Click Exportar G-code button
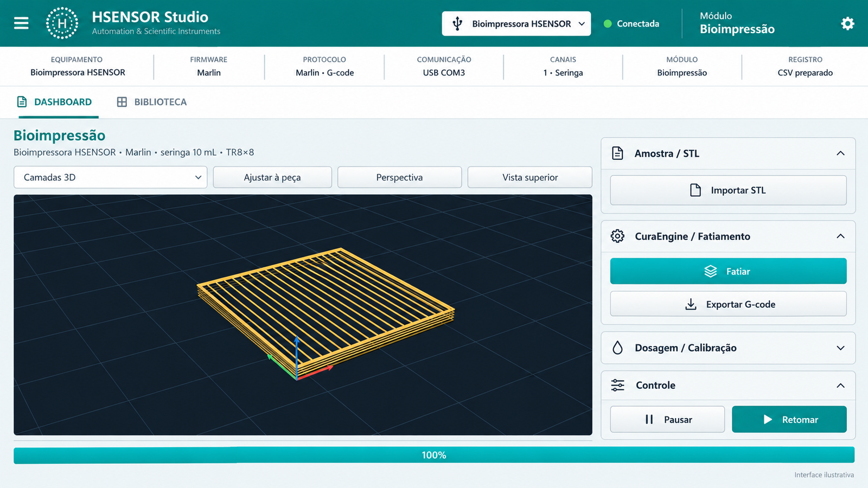 pos(728,304)
